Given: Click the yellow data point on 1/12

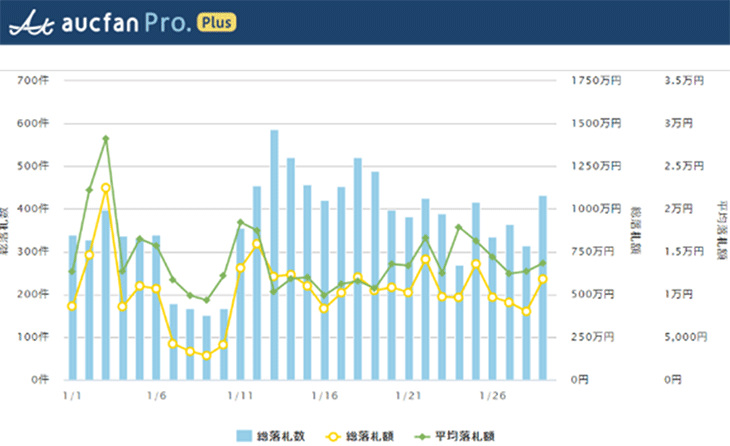Looking at the screenshot, I should [257, 243].
